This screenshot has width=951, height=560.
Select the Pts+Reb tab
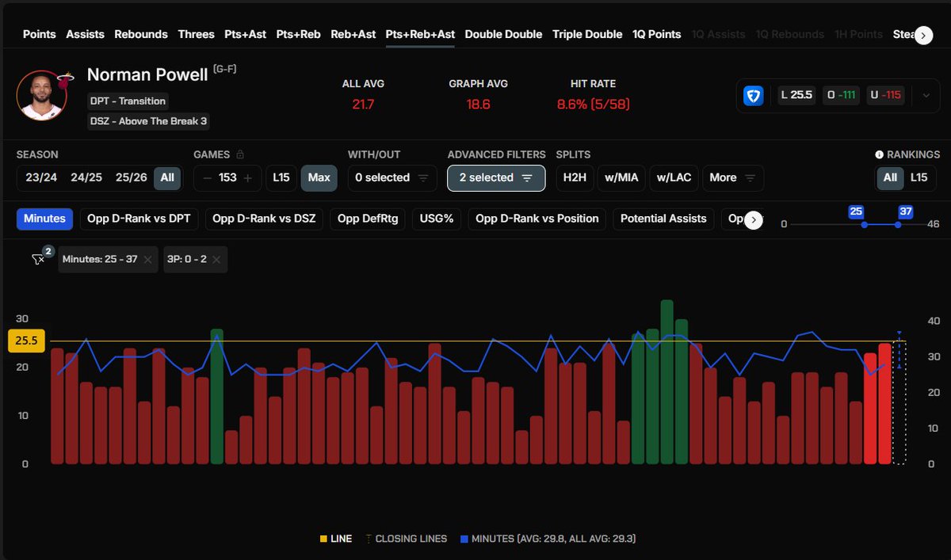click(x=298, y=34)
